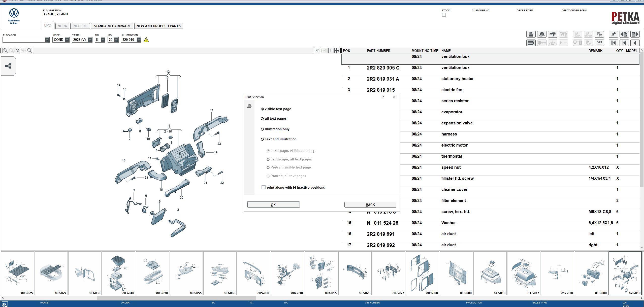Enable print along with FI inactive positions

coord(264,187)
